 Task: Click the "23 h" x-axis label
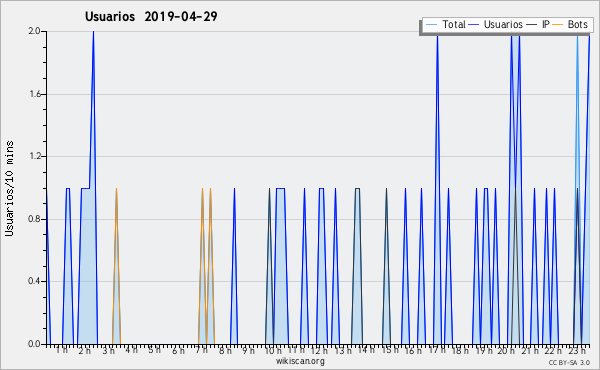pos(577,350)
